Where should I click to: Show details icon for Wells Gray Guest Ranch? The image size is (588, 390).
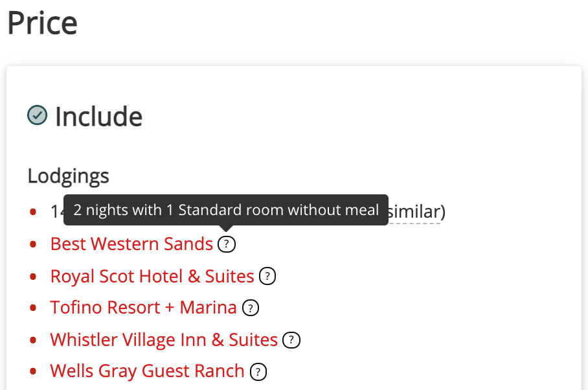coord(258,372)
